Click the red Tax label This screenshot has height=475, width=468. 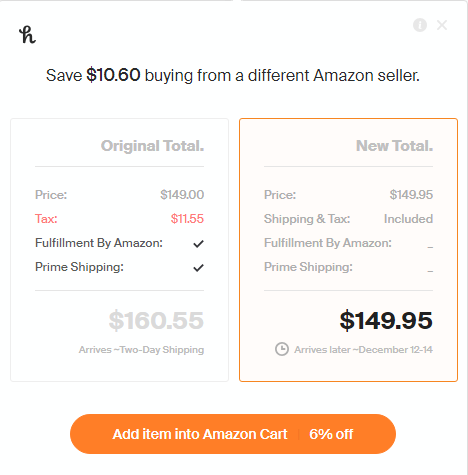46,219
